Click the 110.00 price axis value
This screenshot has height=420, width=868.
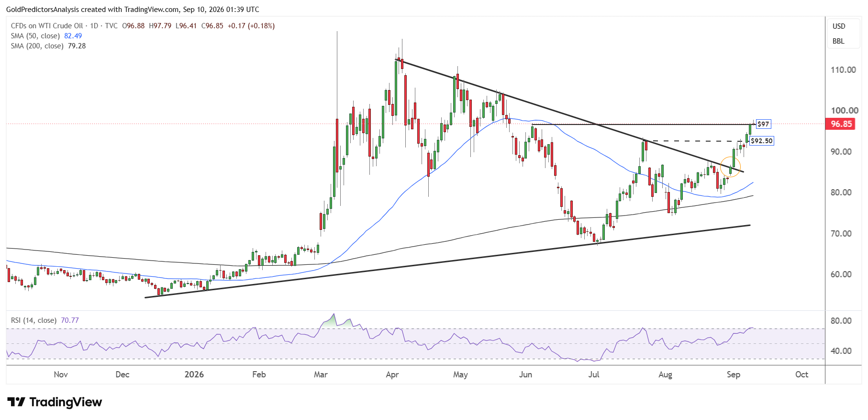843,70
